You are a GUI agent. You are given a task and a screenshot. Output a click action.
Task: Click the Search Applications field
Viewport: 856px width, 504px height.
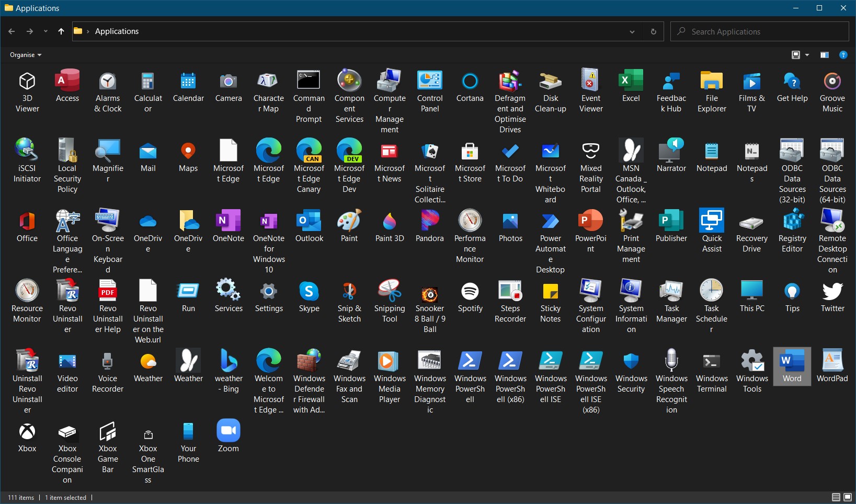point(760,31)
